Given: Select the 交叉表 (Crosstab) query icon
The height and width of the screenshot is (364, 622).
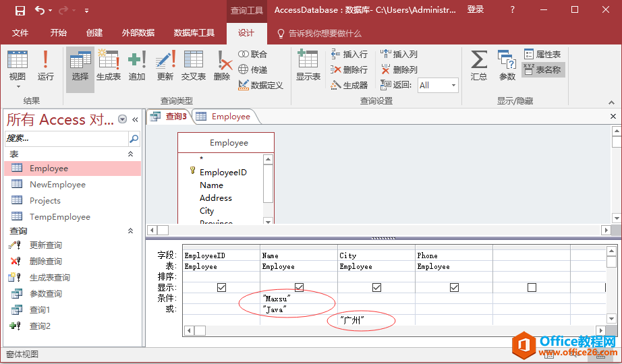Looking at the screenshot, I should point(194,65).
